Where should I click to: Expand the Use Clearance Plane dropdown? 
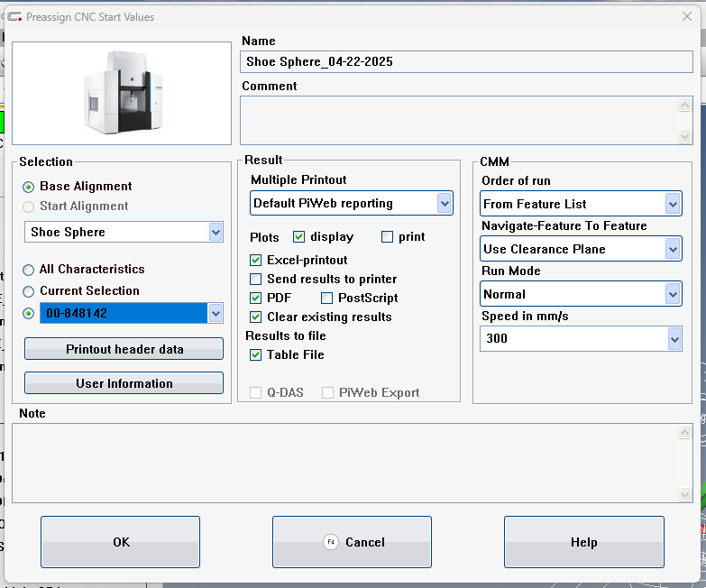coord(673,249)
